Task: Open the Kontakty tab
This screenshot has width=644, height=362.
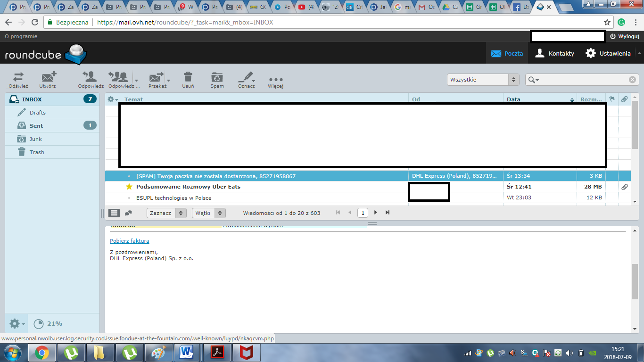Action: tap(554, 53)
